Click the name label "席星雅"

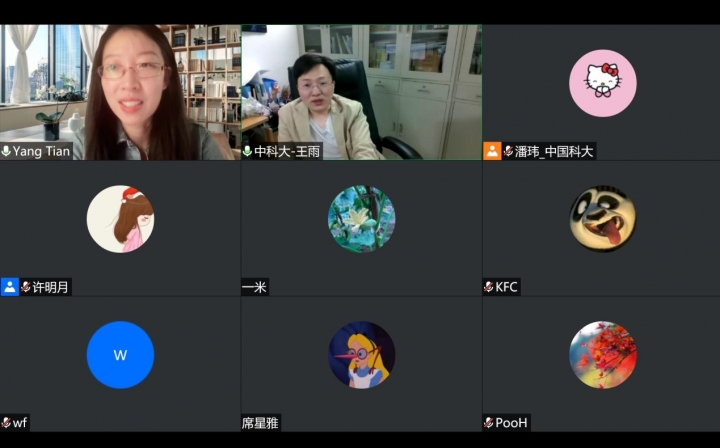(x=260, y=423)
